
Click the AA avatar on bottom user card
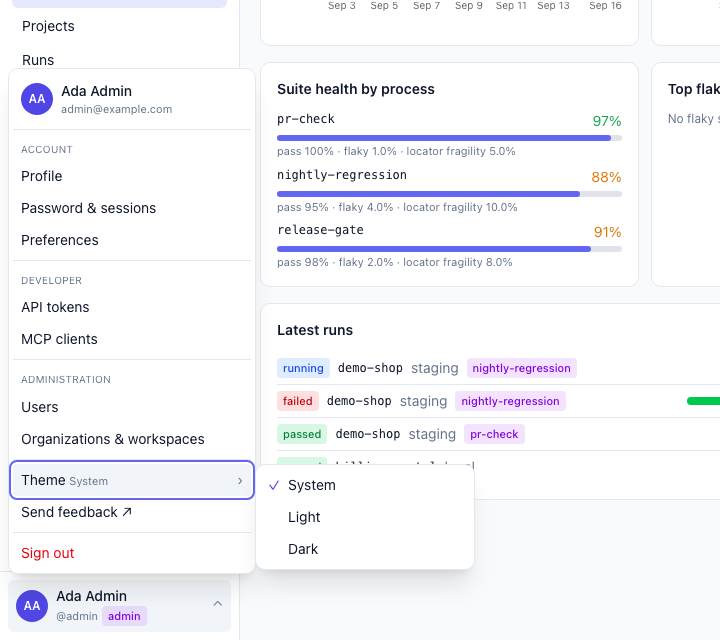pyautogui.click(x=32, y=606)
